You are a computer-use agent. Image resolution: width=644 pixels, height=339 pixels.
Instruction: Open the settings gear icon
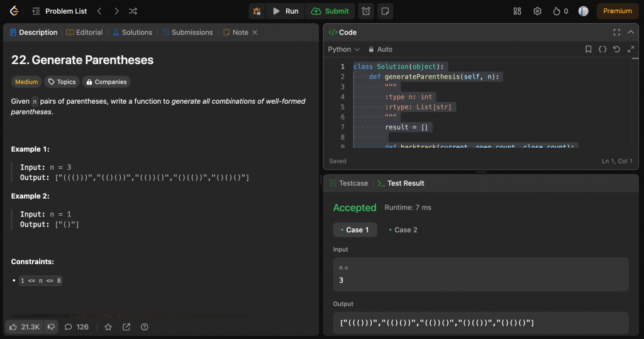pos(537,11)
